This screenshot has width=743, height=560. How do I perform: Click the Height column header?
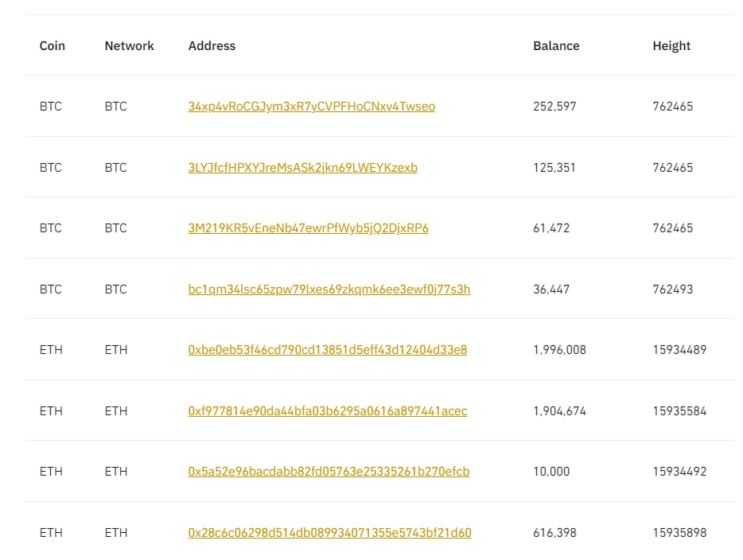coord(671,46)
